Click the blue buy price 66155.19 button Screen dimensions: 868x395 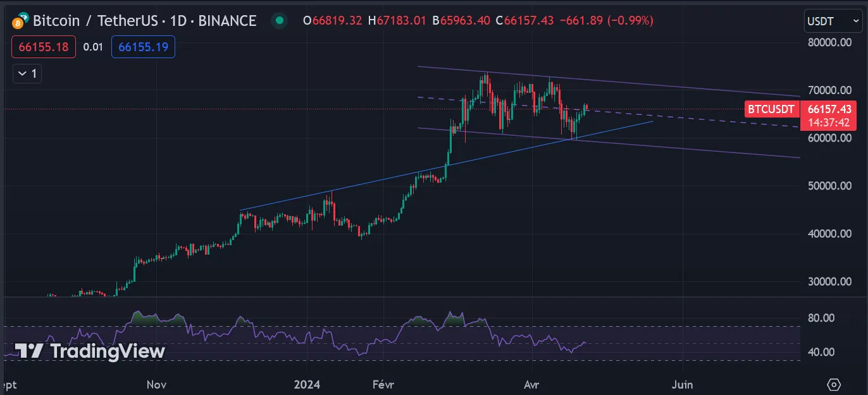click(x=143, y=47)
